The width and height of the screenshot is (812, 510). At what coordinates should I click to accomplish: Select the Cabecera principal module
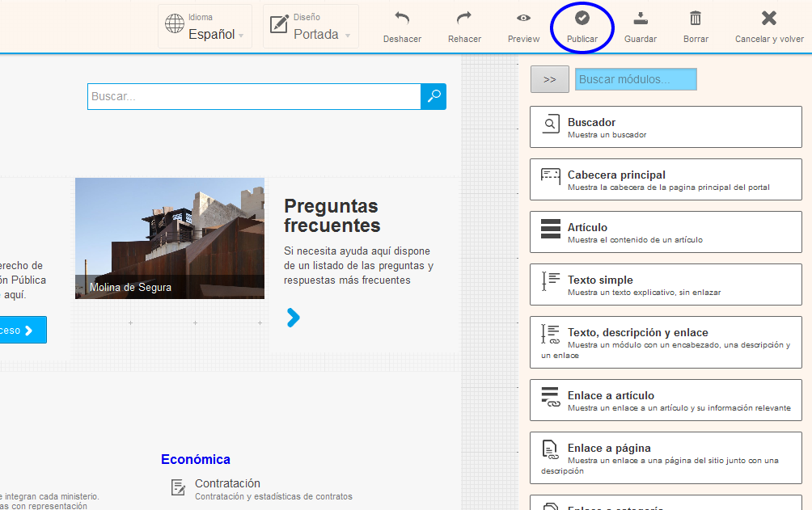point(665,179)
